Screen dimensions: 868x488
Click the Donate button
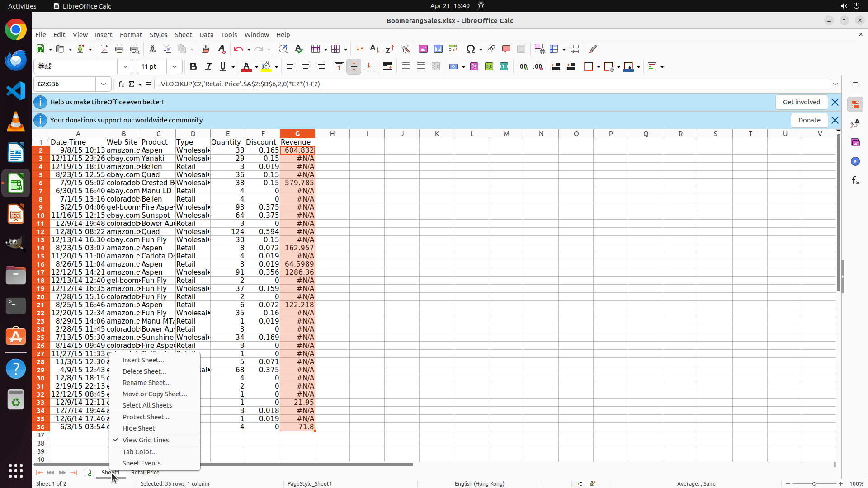[809, 120]
